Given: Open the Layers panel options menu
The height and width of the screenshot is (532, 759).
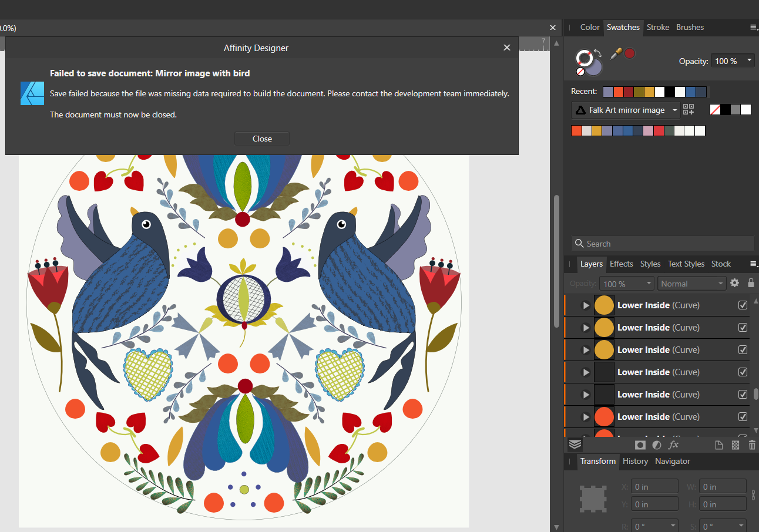Looking at the screenshot, I should click(x=753, y=264).
